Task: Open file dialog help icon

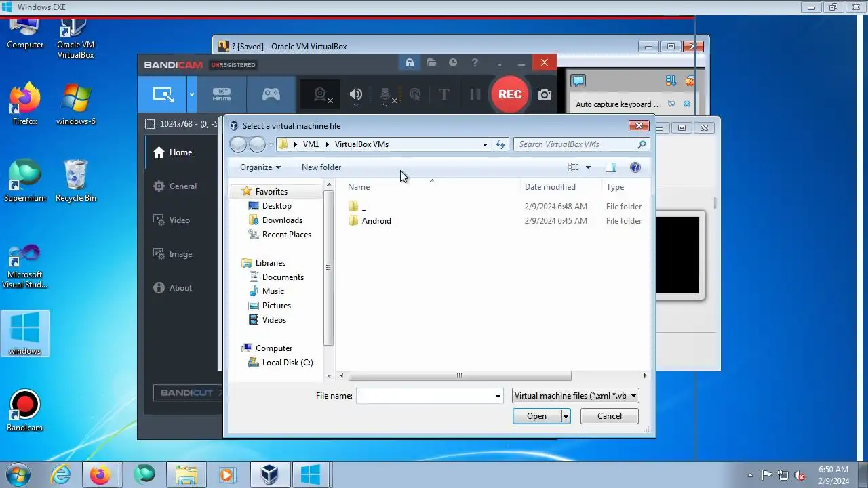Action: pos(635,167)
